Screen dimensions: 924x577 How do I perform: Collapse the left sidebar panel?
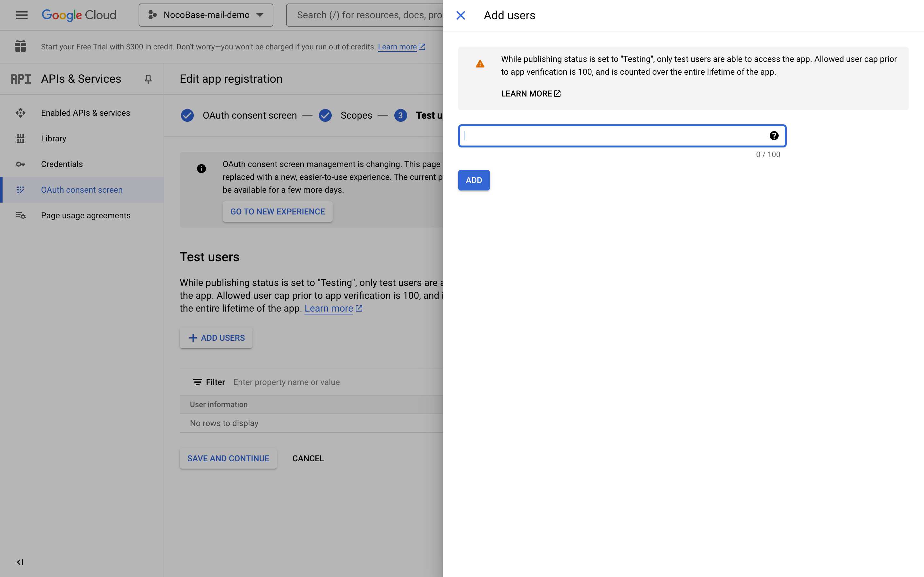[x=20, y=562]
